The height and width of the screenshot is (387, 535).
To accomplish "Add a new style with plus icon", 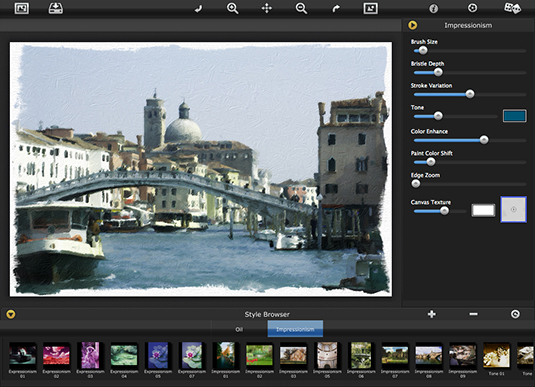I will click(432, 314).
